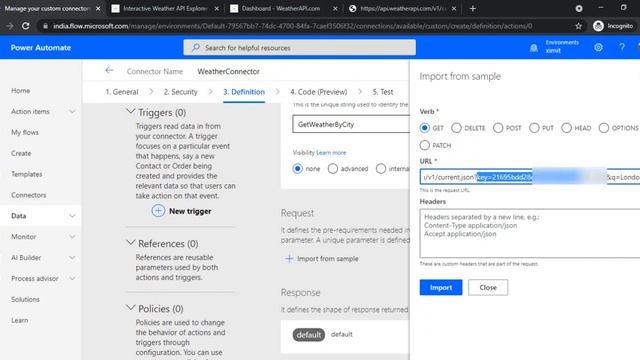This screenshot has width=640, height=360.
Task: Select the HEAD verb radio button
Action: point(567,128)
